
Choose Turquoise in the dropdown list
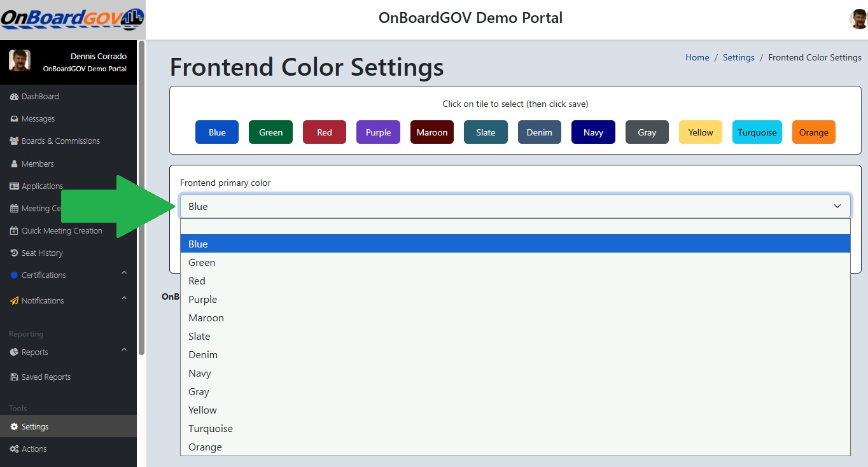tap(515, 428)
